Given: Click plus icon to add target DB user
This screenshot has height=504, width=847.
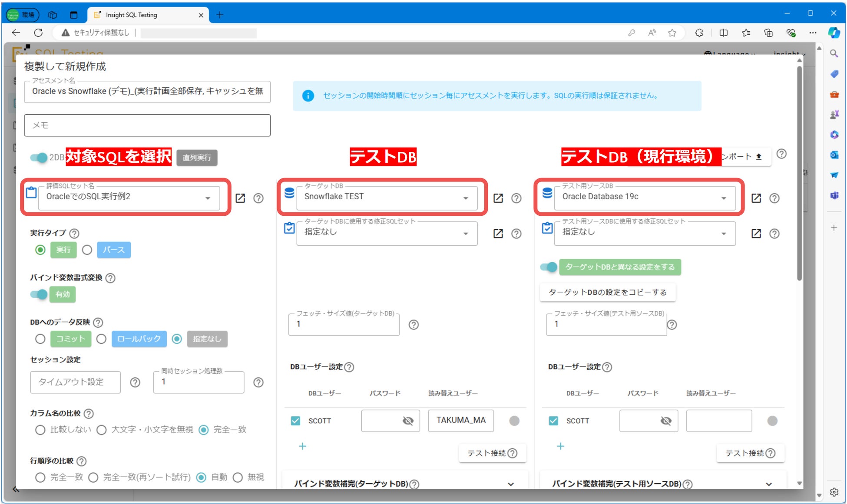Looking at the screenshot, I should [x=303, y=446].
